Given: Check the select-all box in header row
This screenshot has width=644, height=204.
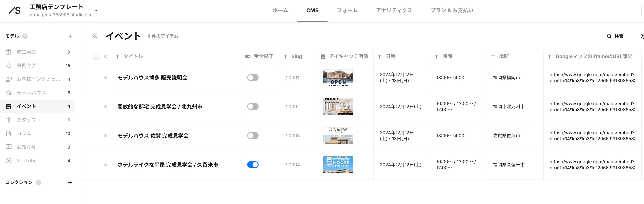Looking at the screenshot, I should pos(96,56).
